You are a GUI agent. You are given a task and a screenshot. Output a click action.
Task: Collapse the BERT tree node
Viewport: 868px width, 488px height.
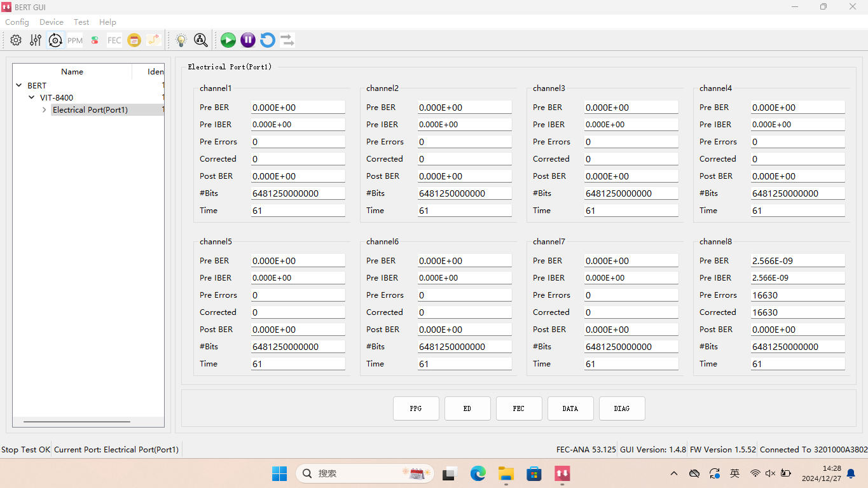pos(19,85)
